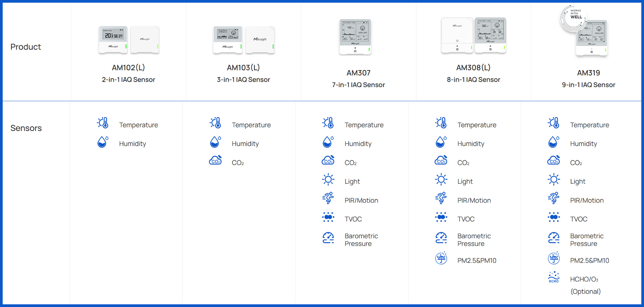Image resolution: width=644 pixels, height=307 pixels.
Task: Click the Light sun icon under AM307
Action: click(x=328, y=180)
